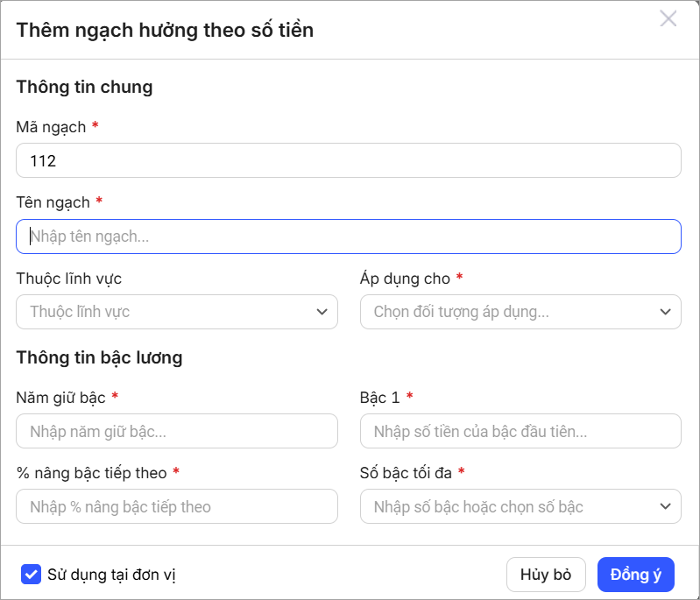Image resolution: width=700 pixels, height=600 pixels.
Task: Focus the Mã ngạch field containing 112
Action: coord(348,160)
